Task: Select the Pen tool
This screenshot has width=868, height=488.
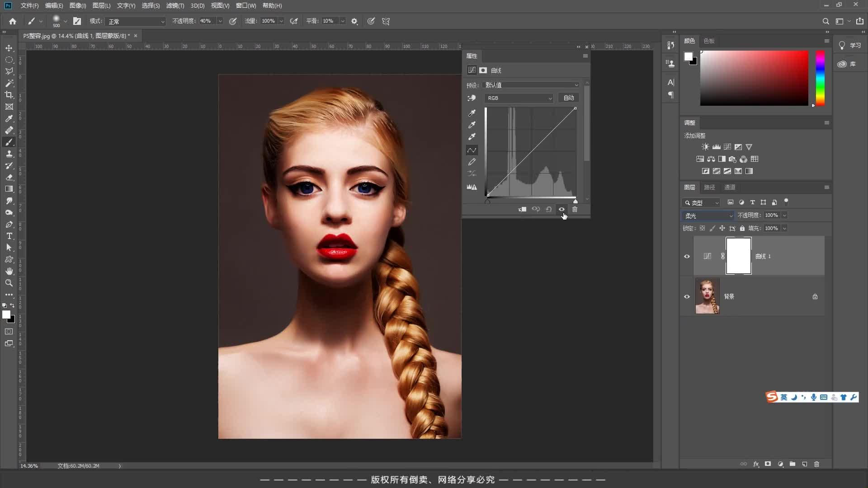Action: (x=9, y=224)
